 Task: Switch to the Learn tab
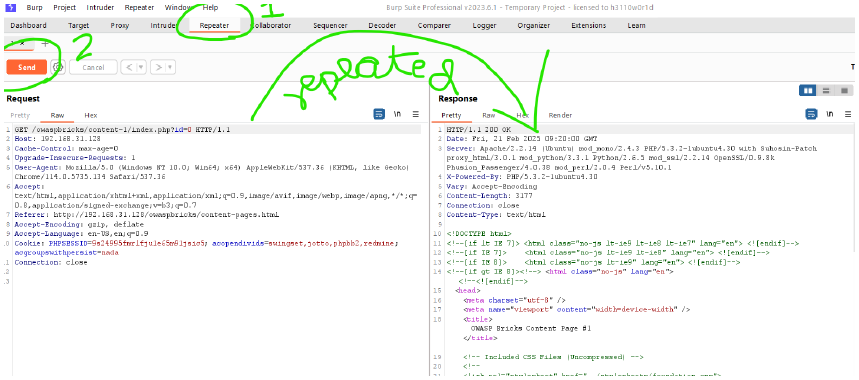[636, 26]
